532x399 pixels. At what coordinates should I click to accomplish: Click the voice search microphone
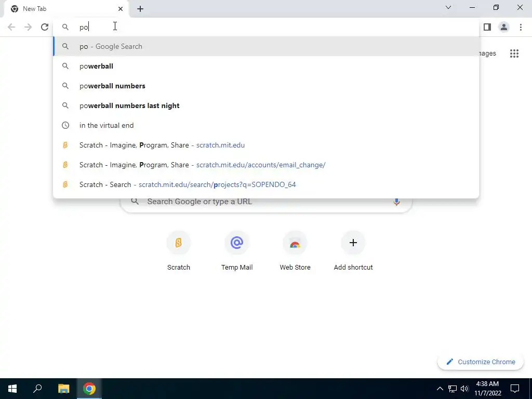pos(396,202)
